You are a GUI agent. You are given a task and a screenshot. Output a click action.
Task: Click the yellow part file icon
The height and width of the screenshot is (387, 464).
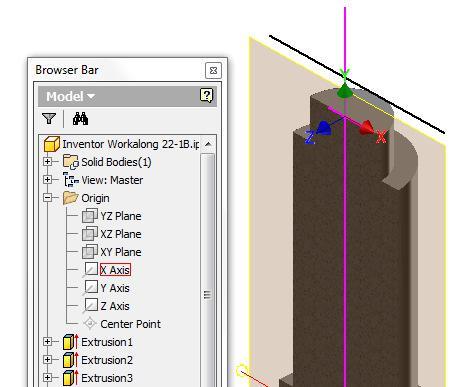click(x=52, y=144)
